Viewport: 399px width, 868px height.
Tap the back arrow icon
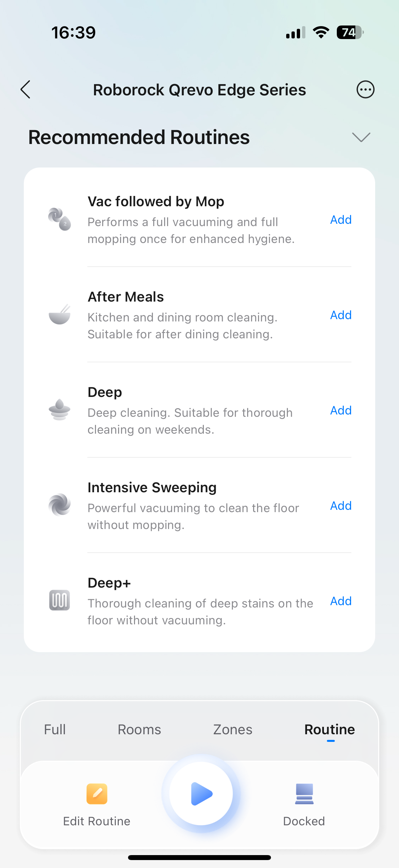pyautogui.click(x=25, y=90)
